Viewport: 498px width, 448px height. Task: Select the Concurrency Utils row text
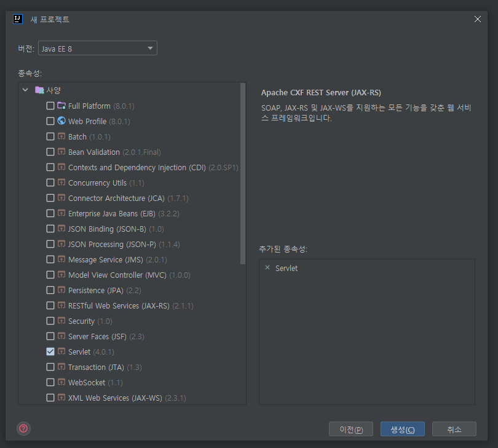106,183
